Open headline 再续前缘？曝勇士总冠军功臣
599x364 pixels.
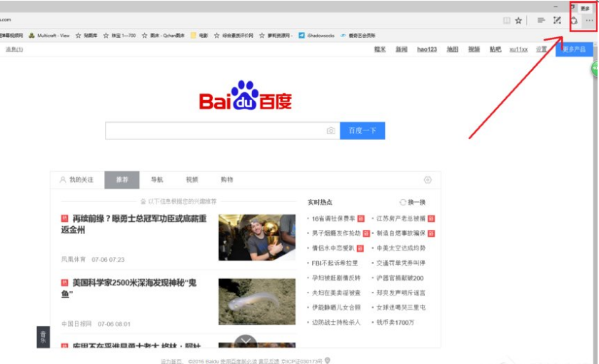coord(134,224)
